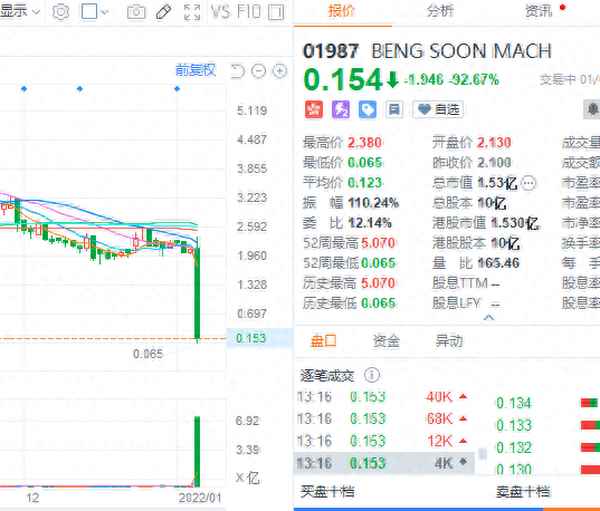Image resolution: width=600 pixels, height=511 pixels.
Task: Zoom out chart with minus icon
Action: (x=259, y=71)
